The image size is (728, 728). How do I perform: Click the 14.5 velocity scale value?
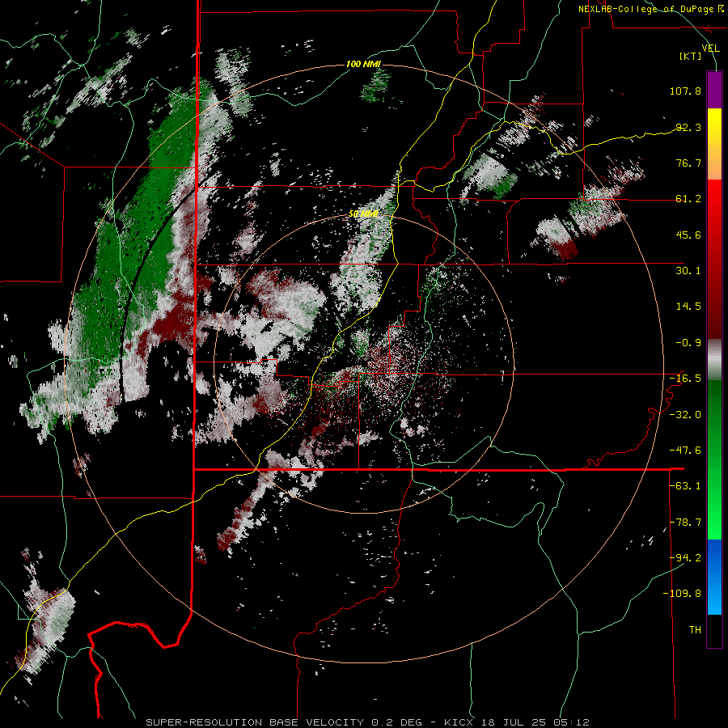click(688, 307)
